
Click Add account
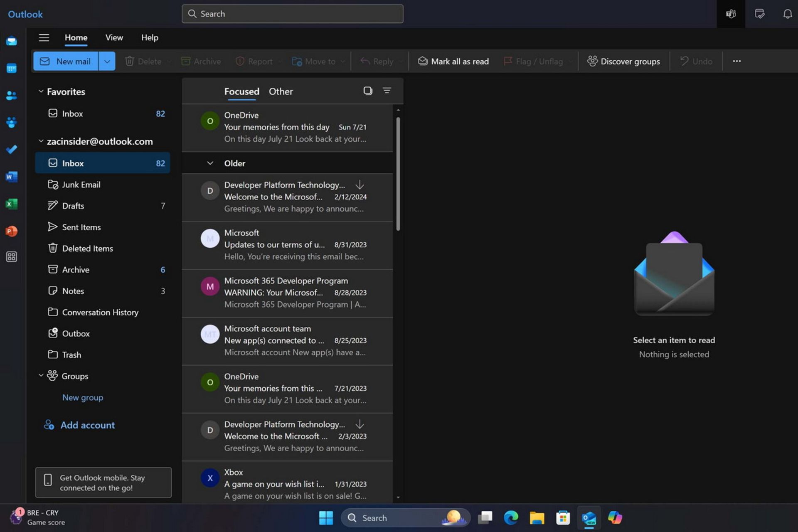(x=79, y=425)
